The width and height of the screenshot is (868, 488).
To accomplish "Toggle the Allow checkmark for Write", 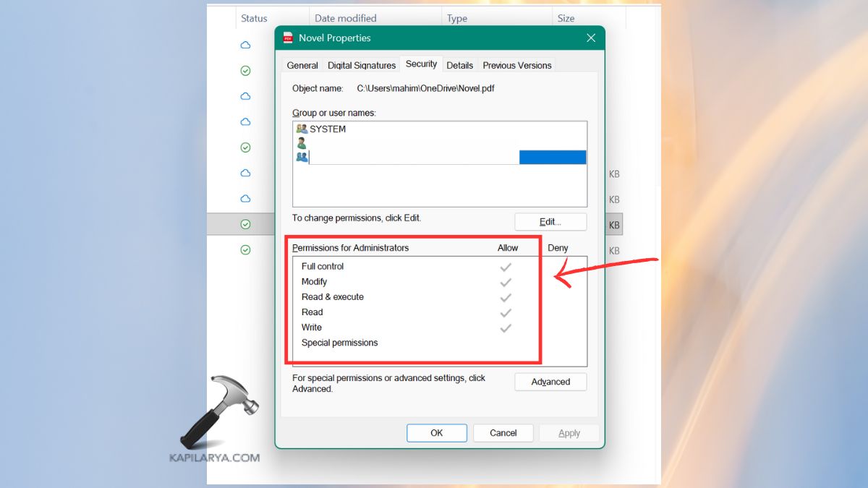I will coord(506,328).
